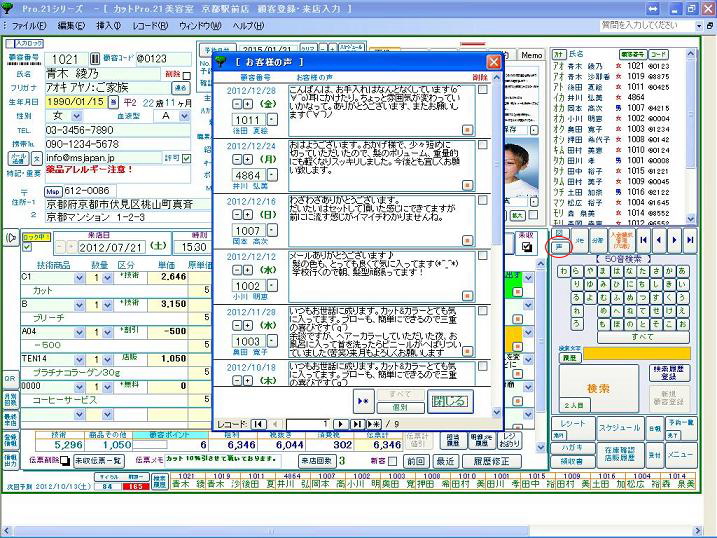
Task: Open the ファイル(F) menu
Action: 29,26
